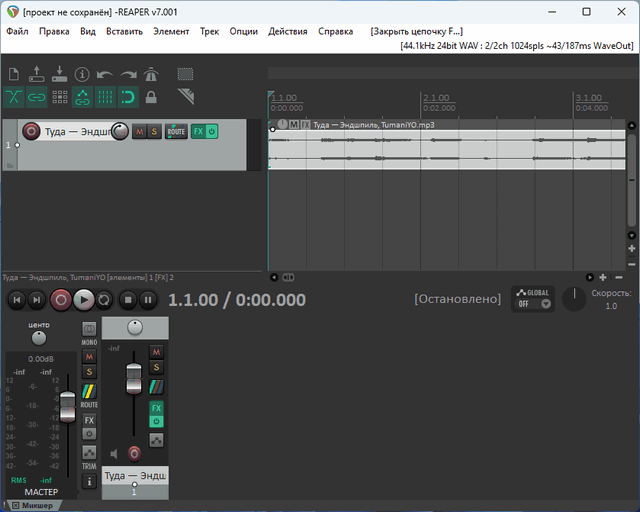Viewport: 640px width, 512px height.
Task: Click the Микшер tab at the bottom
Action: 37,506
